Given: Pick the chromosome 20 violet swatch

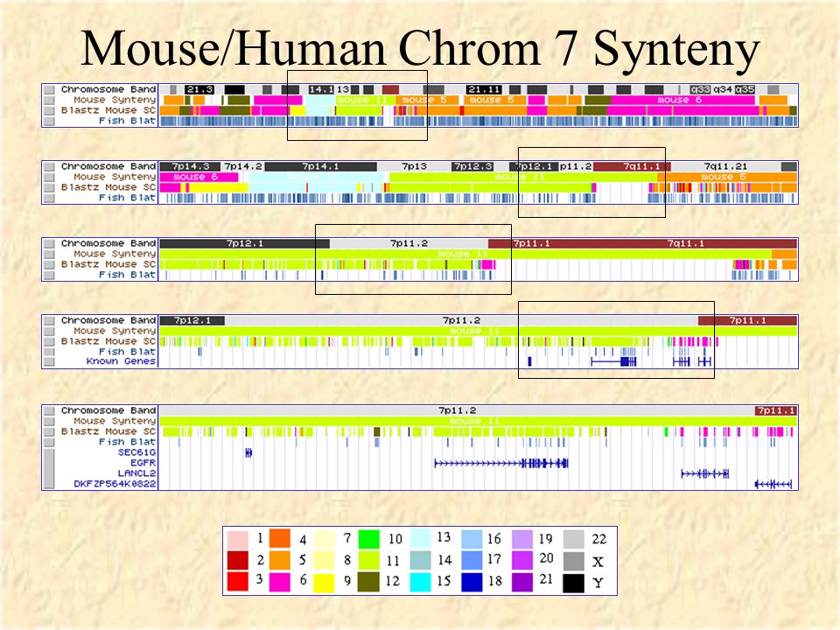Looking at the screenshot, I should coord(522,560).
